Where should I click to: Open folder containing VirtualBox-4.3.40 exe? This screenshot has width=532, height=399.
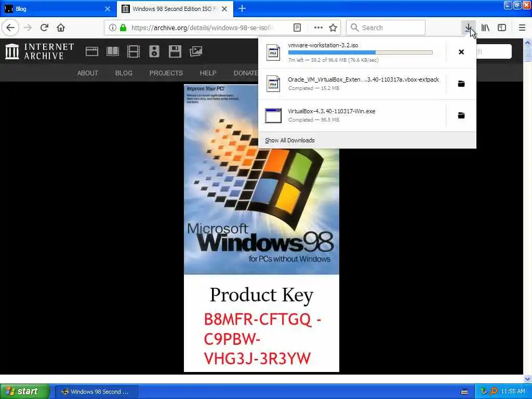[x=461, y=115]
